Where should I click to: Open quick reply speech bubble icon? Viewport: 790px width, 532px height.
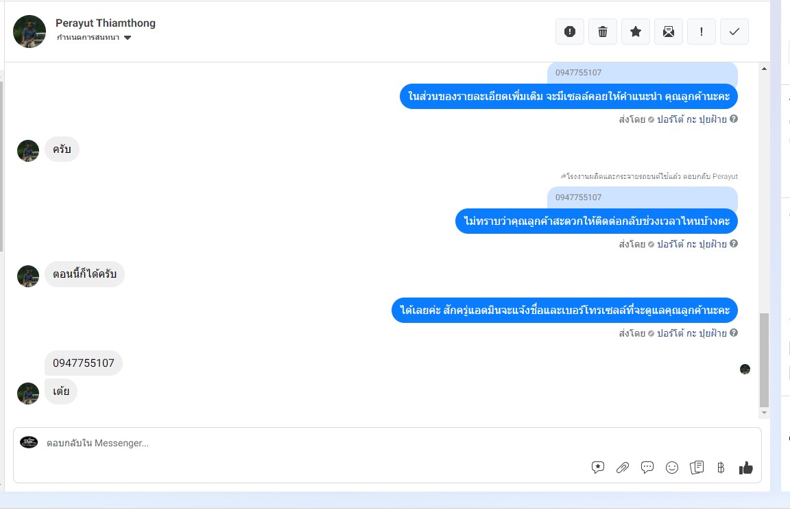[x=647, y=468]
